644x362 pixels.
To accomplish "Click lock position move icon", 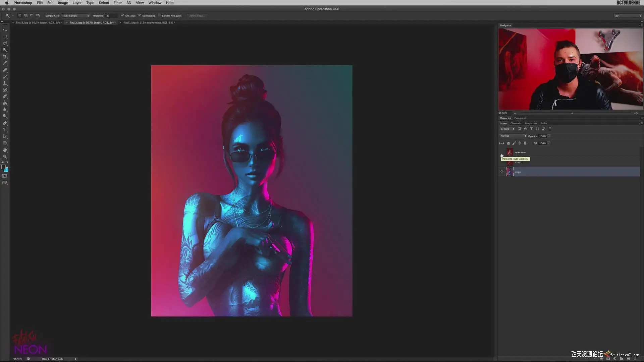I will tap(519, 143).
